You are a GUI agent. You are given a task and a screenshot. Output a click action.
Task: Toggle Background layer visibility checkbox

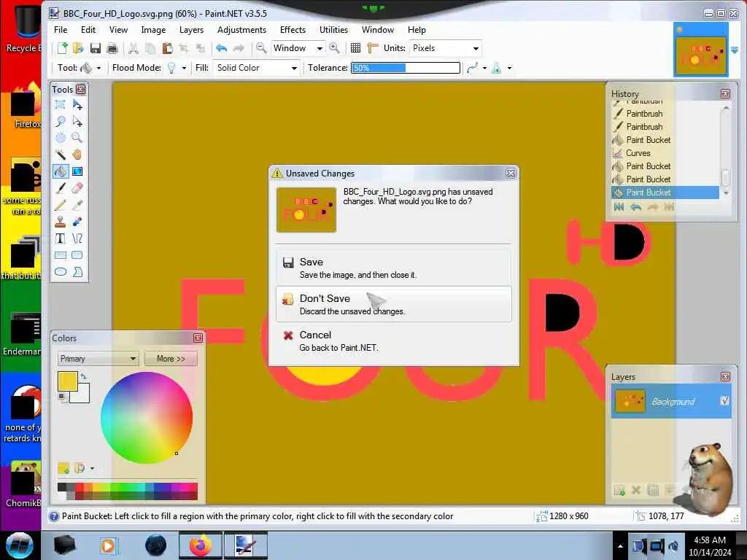point(724,401)
